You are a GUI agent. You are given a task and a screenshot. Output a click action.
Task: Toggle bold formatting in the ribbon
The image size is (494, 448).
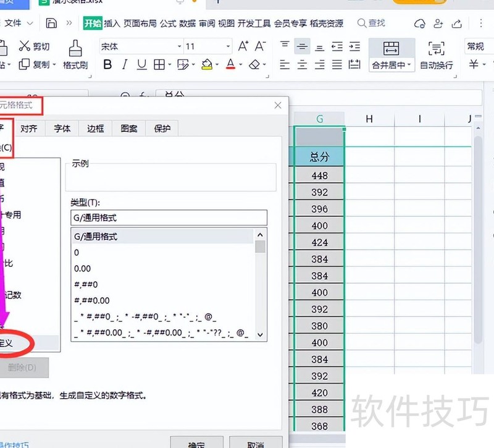click(x=108, y=65)
